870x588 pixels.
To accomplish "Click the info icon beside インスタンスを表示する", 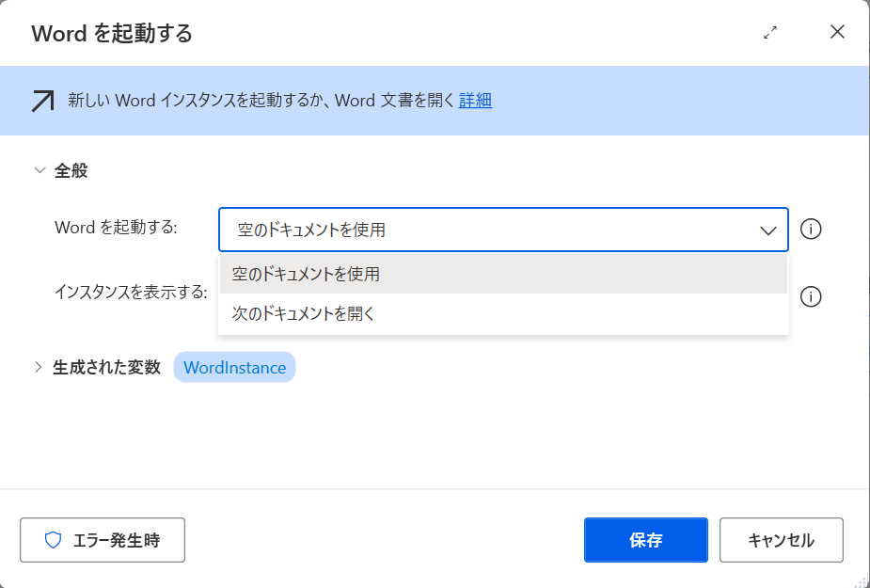I will pos(811,296).
